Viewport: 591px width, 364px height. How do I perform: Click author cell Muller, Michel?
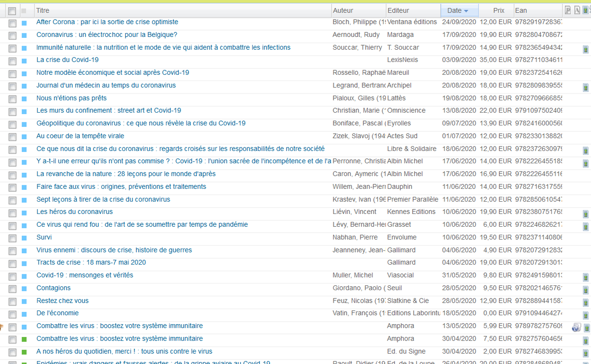coord(353,275)
